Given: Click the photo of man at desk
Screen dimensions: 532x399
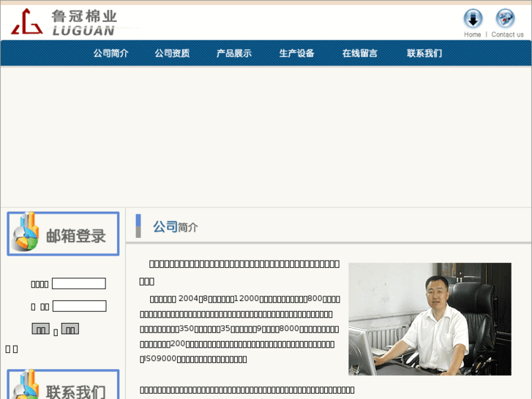Looking at the screenshot, I should pyautogui.click(x=430, y=319).
